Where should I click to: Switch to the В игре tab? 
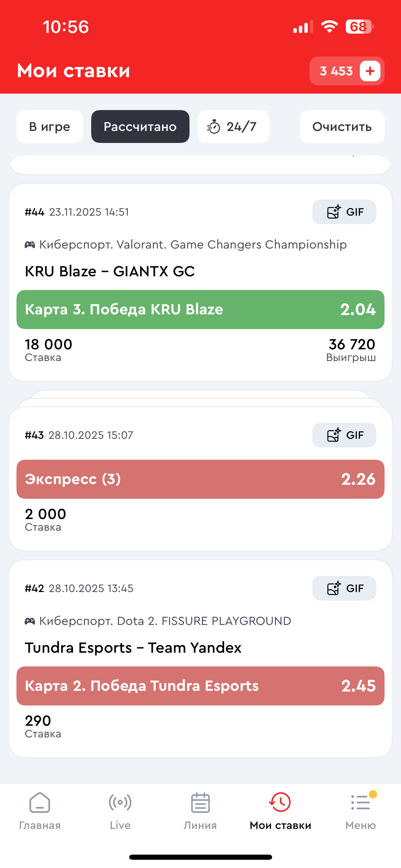[50, 126]
